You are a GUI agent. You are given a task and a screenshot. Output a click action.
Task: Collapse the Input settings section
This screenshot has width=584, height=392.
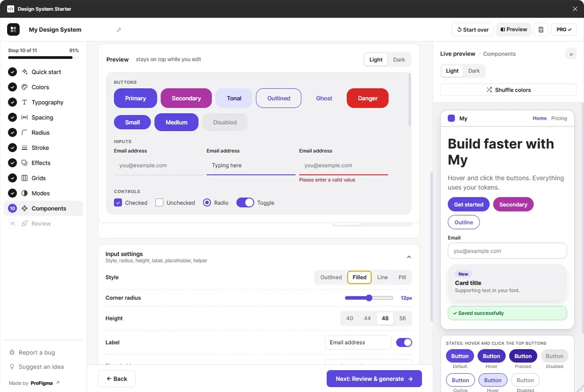coord(409,257)
